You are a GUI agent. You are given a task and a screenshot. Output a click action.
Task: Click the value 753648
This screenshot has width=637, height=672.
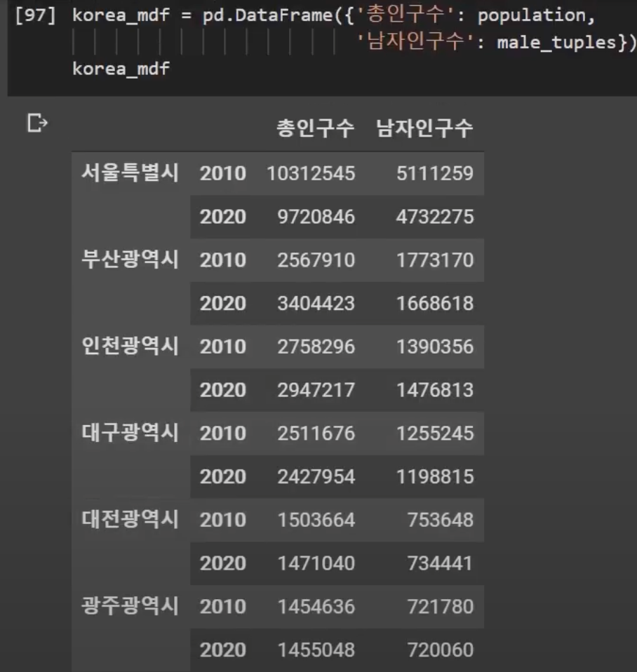441,520
